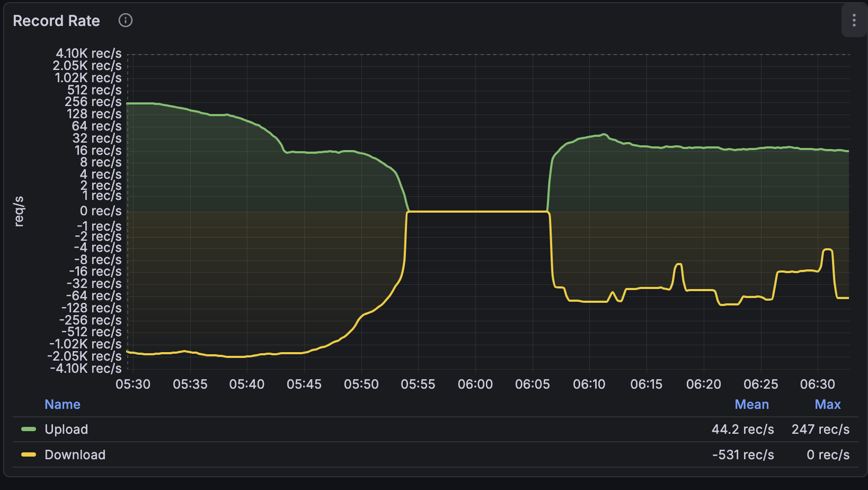This screenshot has width=868, height=490.
Task: Toggle the Download series in legend
Action: tap(75, 455)
